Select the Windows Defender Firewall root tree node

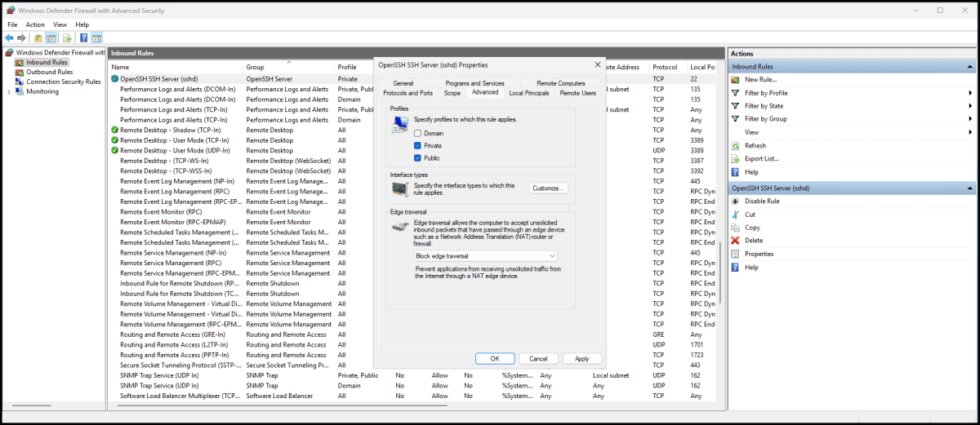point(56,52)
